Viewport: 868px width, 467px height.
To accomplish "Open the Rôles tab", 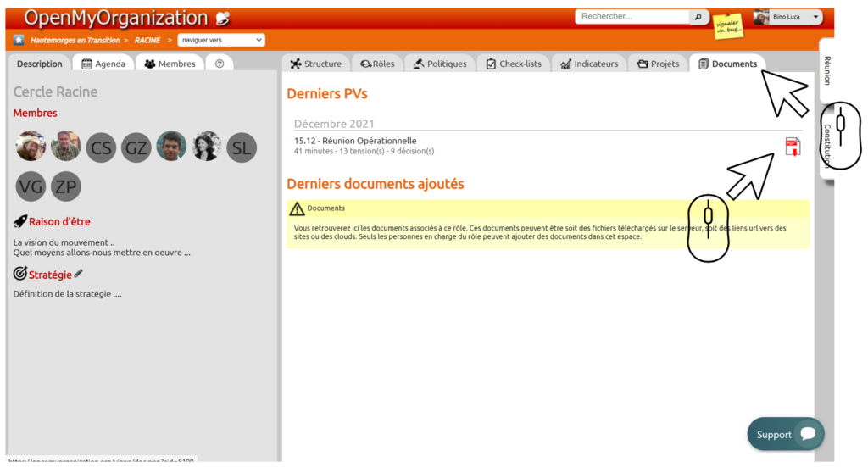I will click(377, 64).
